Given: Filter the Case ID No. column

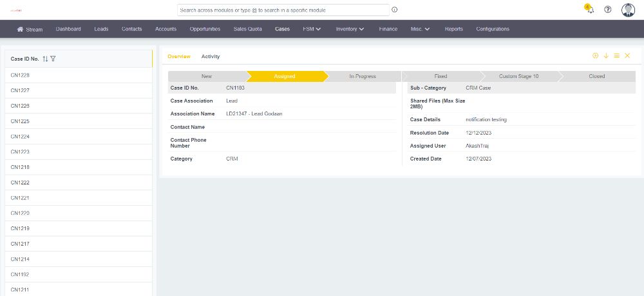Looking at the screenshot, I should click(53, 59).
